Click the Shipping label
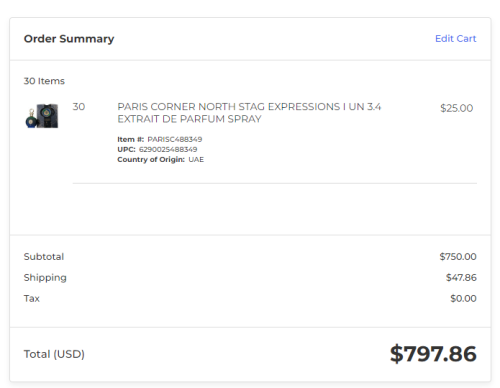The image size is (500, 388). (45, 278)
